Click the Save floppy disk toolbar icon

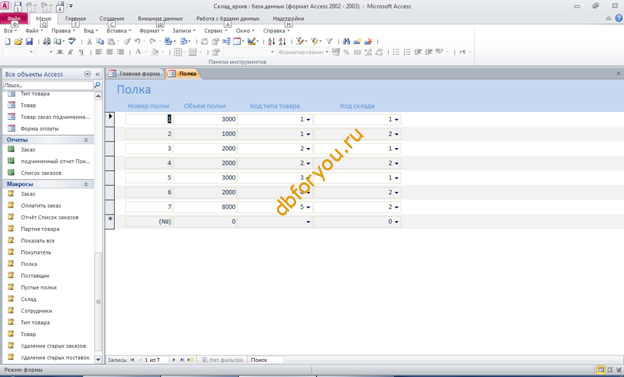click(29, 41)
